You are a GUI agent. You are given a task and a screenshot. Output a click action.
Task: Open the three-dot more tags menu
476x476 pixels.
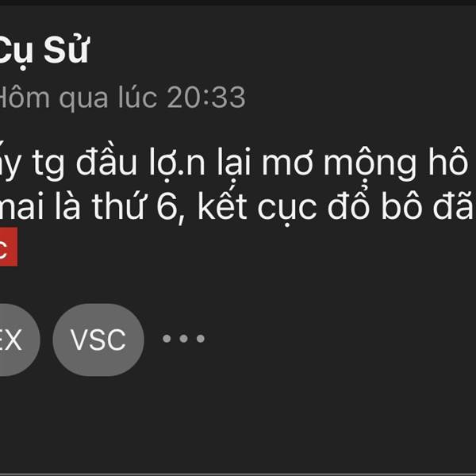[x=184, y=339]
